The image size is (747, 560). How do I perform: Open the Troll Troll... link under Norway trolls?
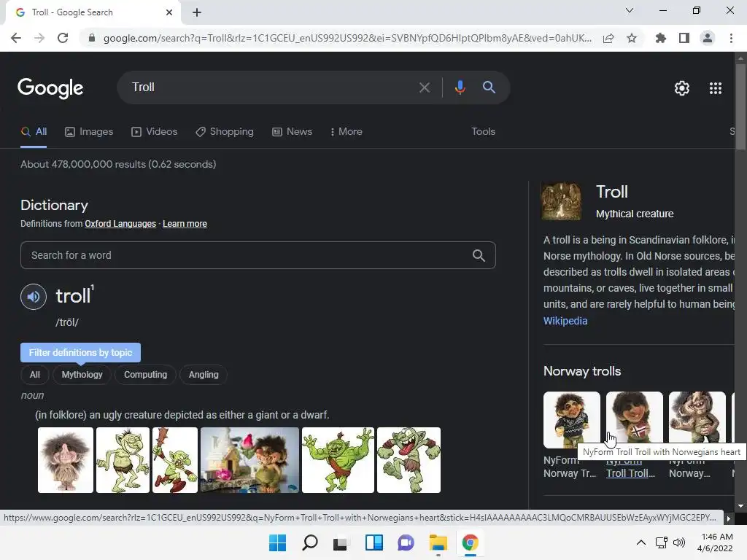pos(630,473)
